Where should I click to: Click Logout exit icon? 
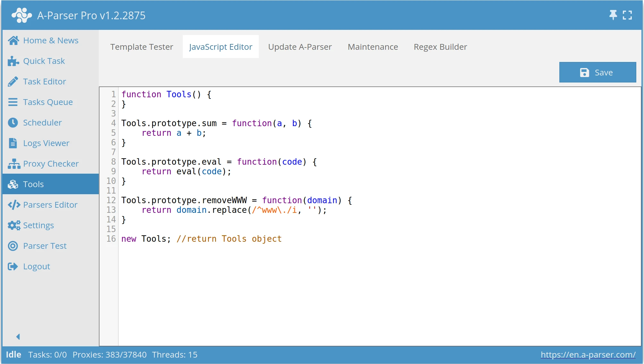[13, 266]
